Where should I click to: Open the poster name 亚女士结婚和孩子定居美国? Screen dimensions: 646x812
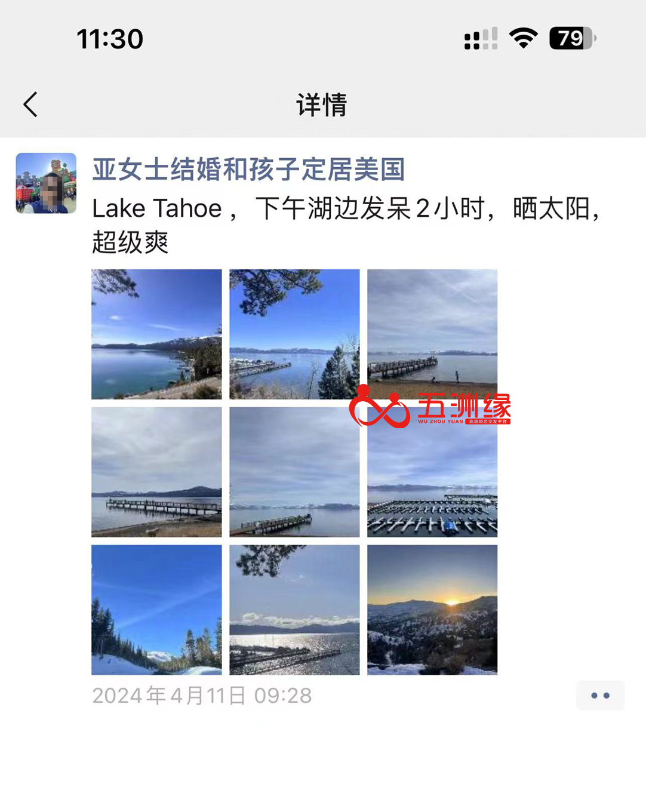pos(248,170)
